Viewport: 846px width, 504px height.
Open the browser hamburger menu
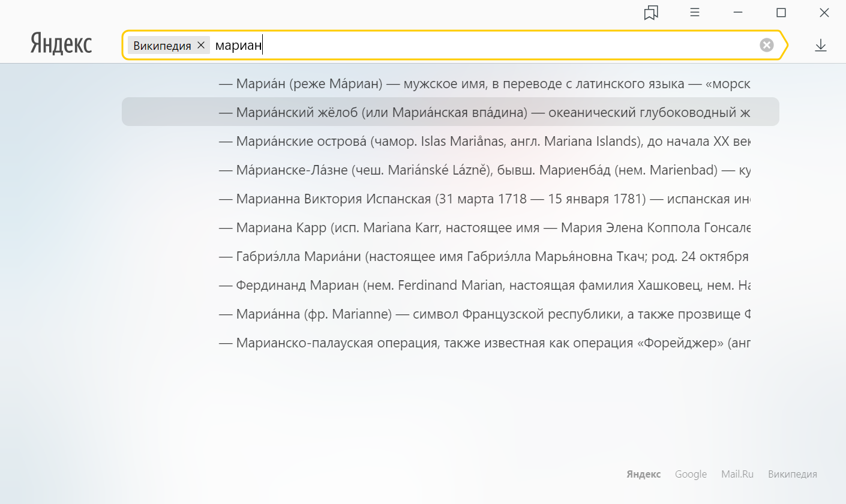(695, 13)
